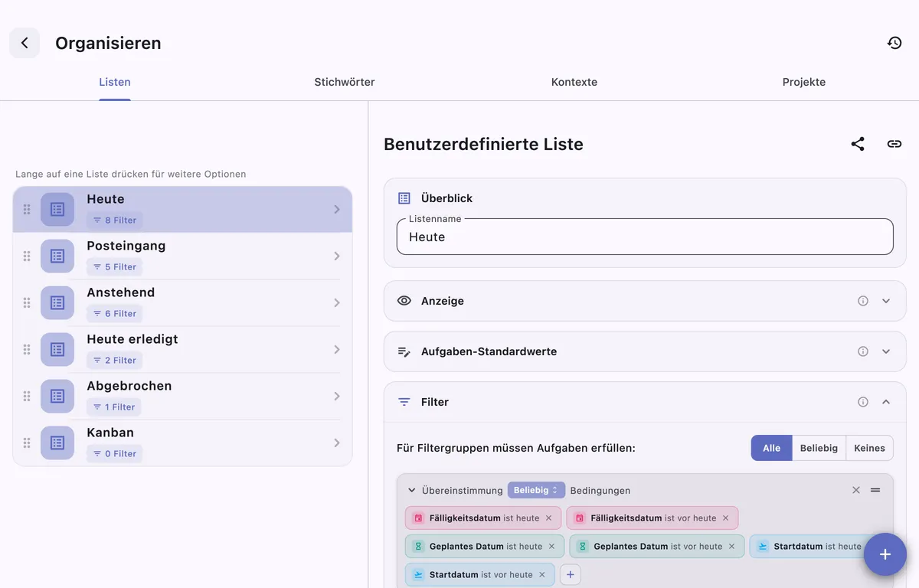Click the list icon of Abgebrochen
Image resolution: width=919 pixels, height=588 pixels.
pos(57,397)
